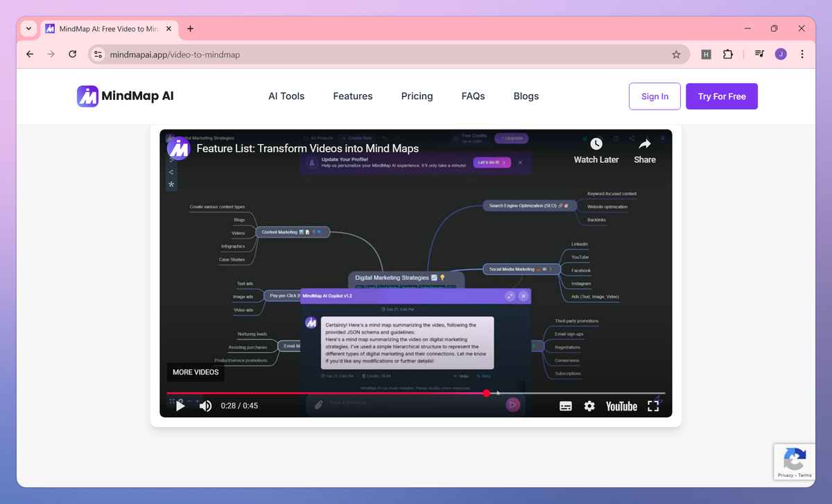This screenshot has height=504, width=832.
Task: Click the Share arrow on the video
Action: point(644,144)
